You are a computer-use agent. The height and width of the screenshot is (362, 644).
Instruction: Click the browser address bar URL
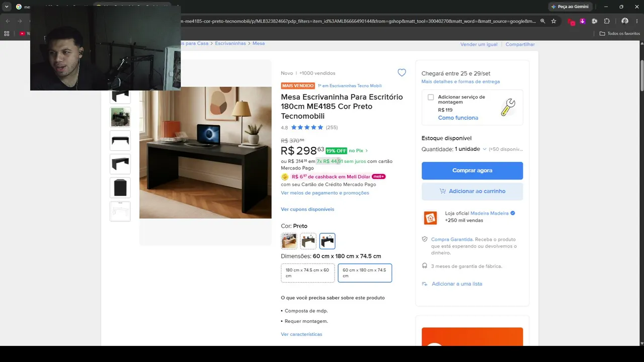tap(357, 21)
